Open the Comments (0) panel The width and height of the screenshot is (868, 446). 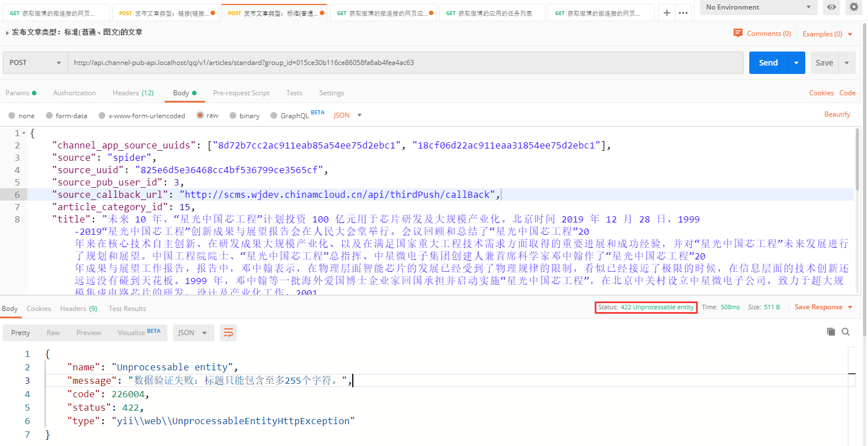[762, 34]
